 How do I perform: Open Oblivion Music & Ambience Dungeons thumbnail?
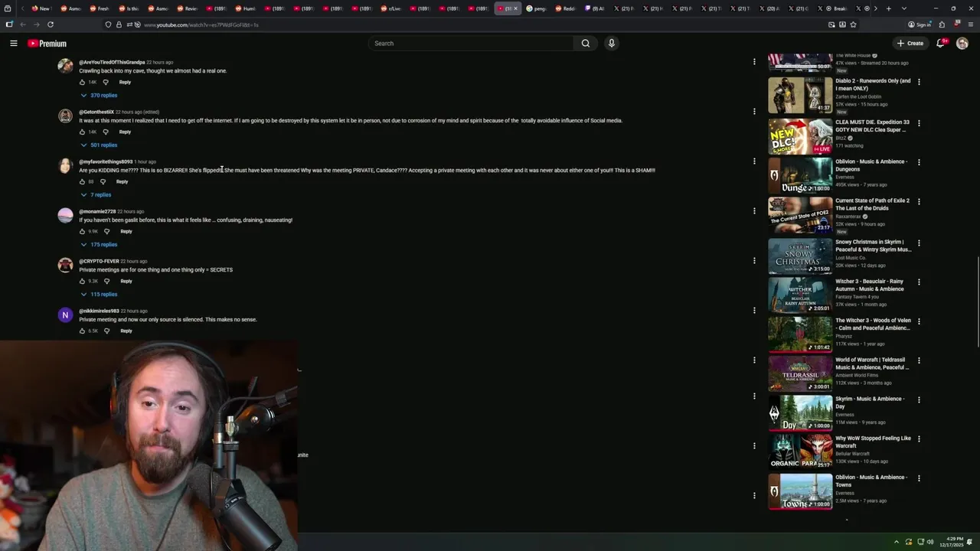(800, 175)
